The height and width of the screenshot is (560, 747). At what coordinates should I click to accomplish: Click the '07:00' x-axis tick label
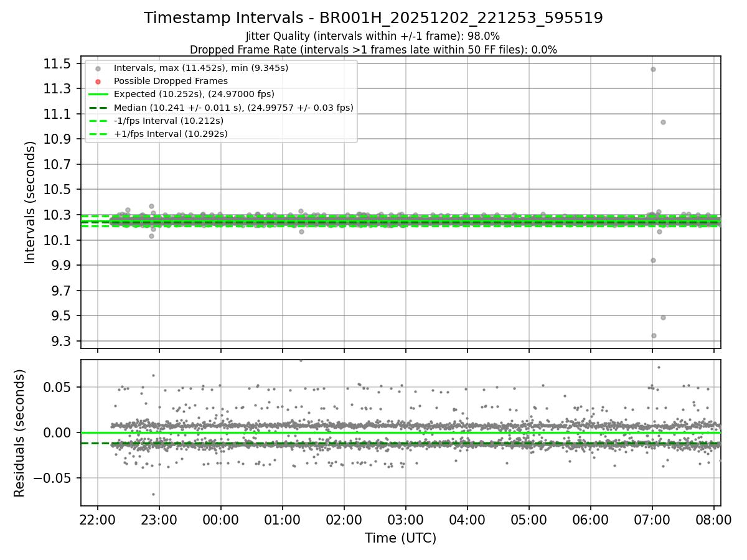pos(652,520)
